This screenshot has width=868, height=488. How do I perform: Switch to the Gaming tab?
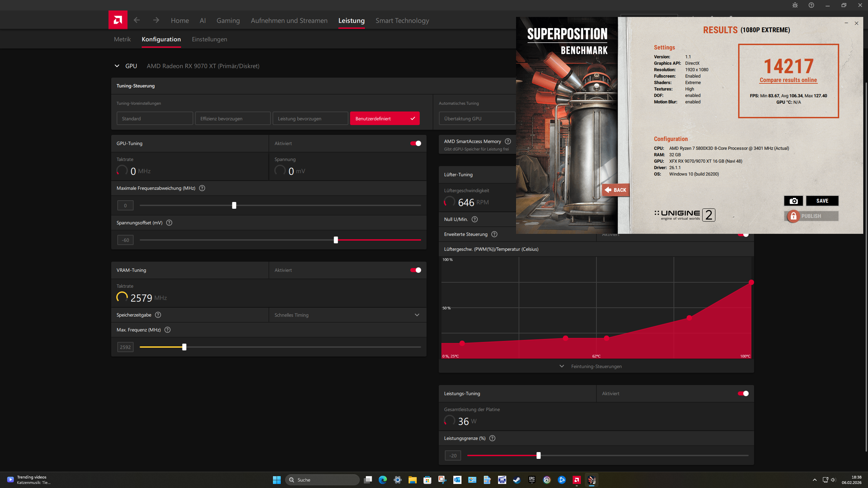228,20
